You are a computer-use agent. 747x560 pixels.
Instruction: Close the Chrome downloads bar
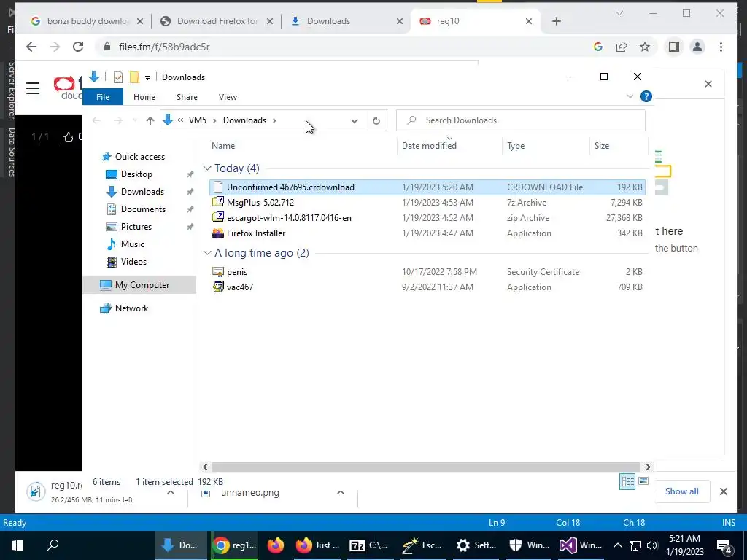coord(723,491)
